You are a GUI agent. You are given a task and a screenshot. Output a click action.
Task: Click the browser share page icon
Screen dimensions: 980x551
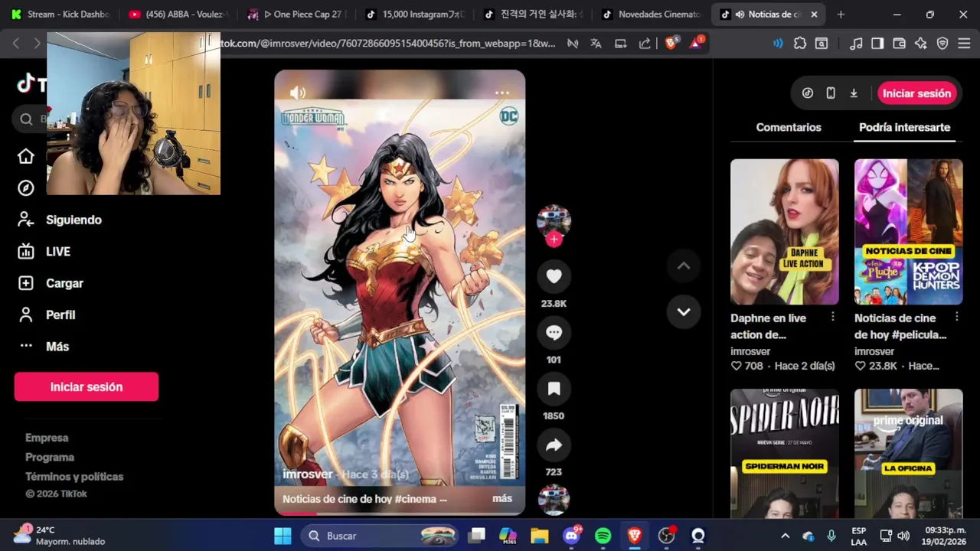(645, 44)
